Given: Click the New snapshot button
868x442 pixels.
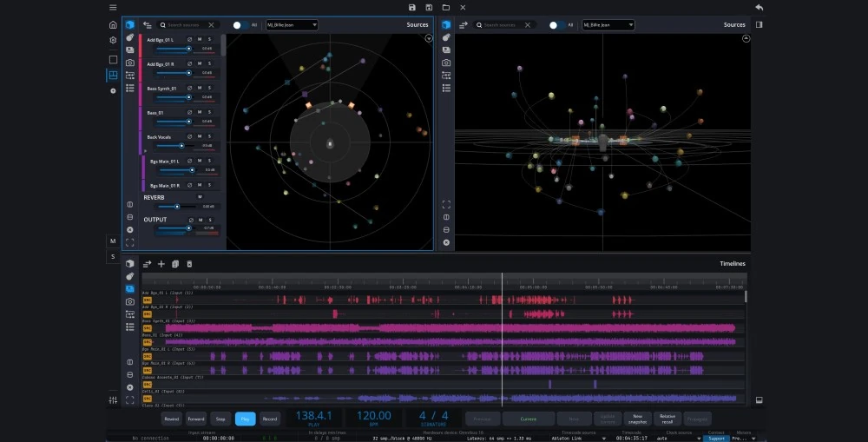Looking at the screenshot, I should click(x=637, y=419).
